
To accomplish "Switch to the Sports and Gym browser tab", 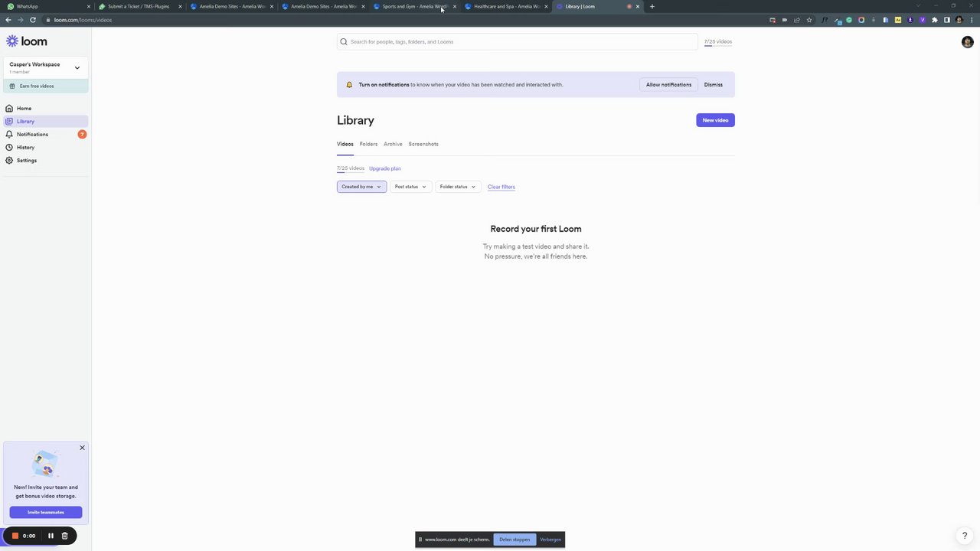I will pos(414,6).
